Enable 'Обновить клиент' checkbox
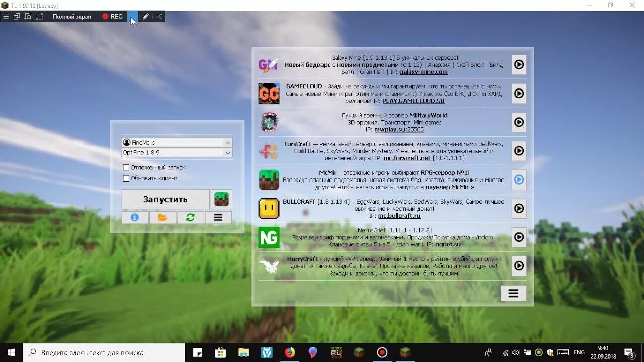The image size is (644, 362). [126, 178]
